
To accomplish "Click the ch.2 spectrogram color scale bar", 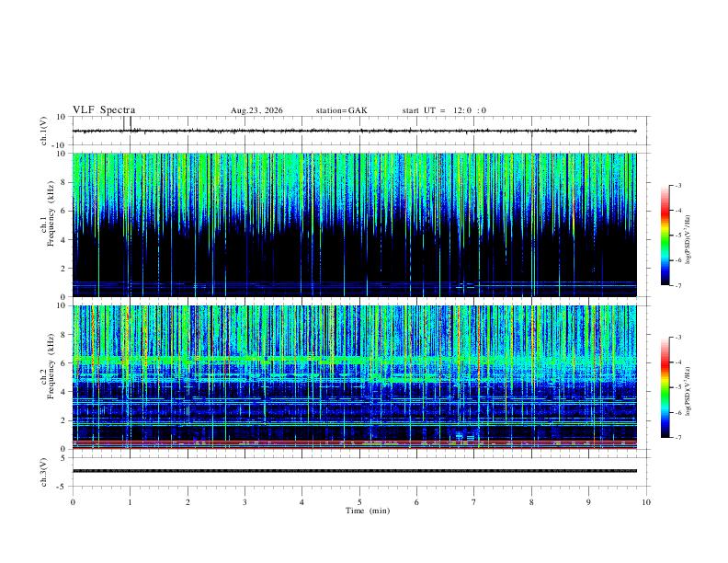I will coord(665,387).
